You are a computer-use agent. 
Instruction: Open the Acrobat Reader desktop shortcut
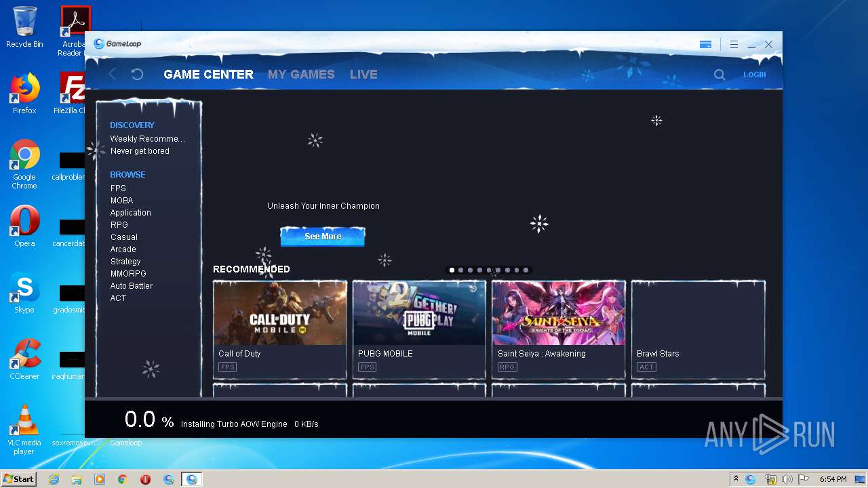[x=73, y=31]
